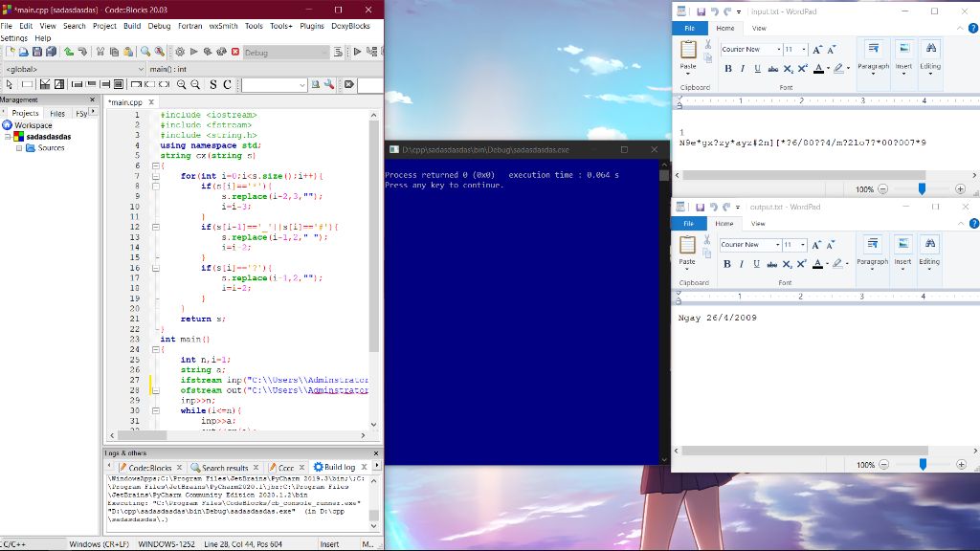Toggle Italic in output.txt WordPad
This screenshot has height=551, width=980.
742,264
